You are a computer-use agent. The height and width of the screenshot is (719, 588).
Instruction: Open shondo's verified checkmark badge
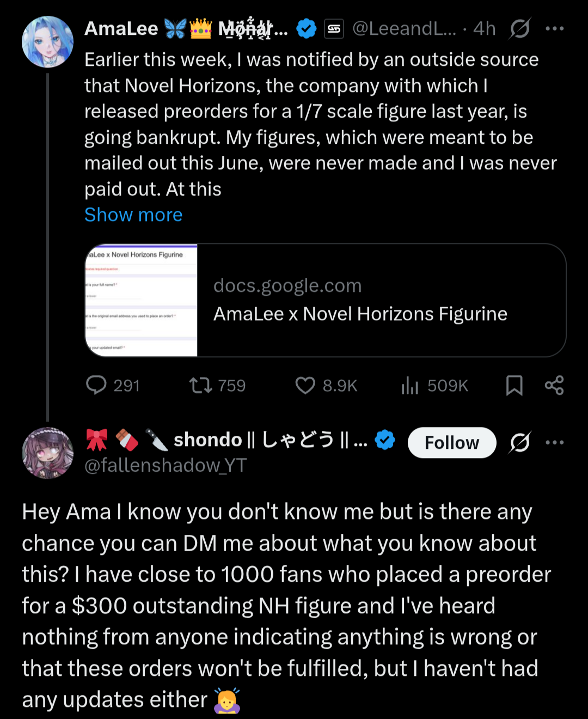[x=385, y=440]
